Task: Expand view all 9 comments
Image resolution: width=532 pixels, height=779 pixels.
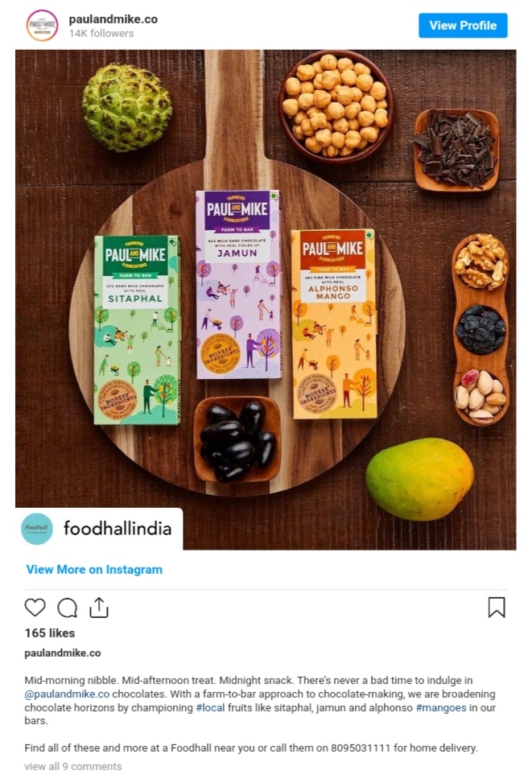Action: coord(73,767)
